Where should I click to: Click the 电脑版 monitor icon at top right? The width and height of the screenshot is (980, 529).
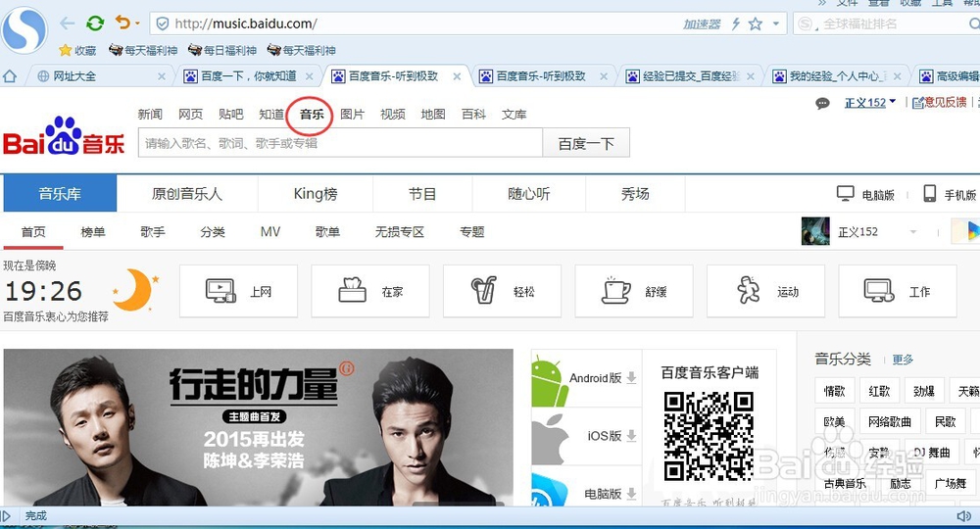(x=845, y=194)
